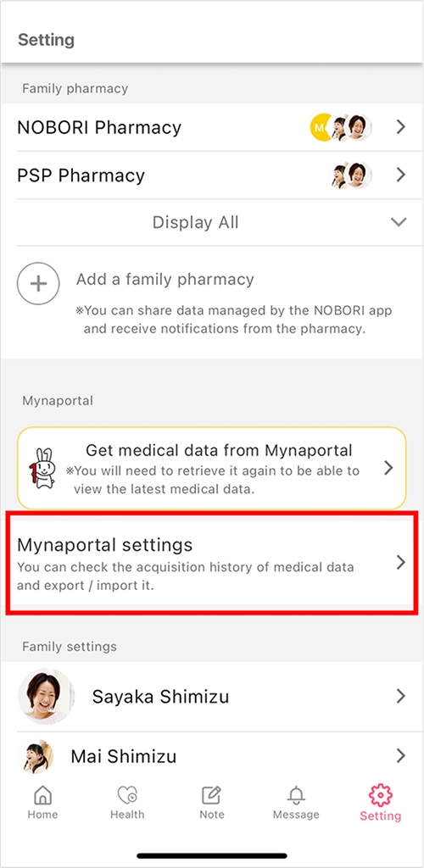Open NOBORI Pharmacy details arrow
Image resolution: width=424 pixels, height=868 pixels.
pyautogui.click(x=401, y=127)
